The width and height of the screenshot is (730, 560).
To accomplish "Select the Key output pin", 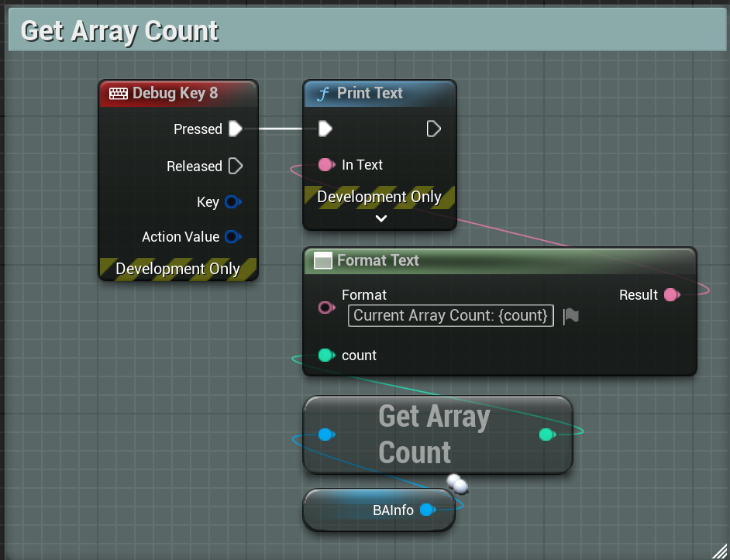I will click(232, 202).
